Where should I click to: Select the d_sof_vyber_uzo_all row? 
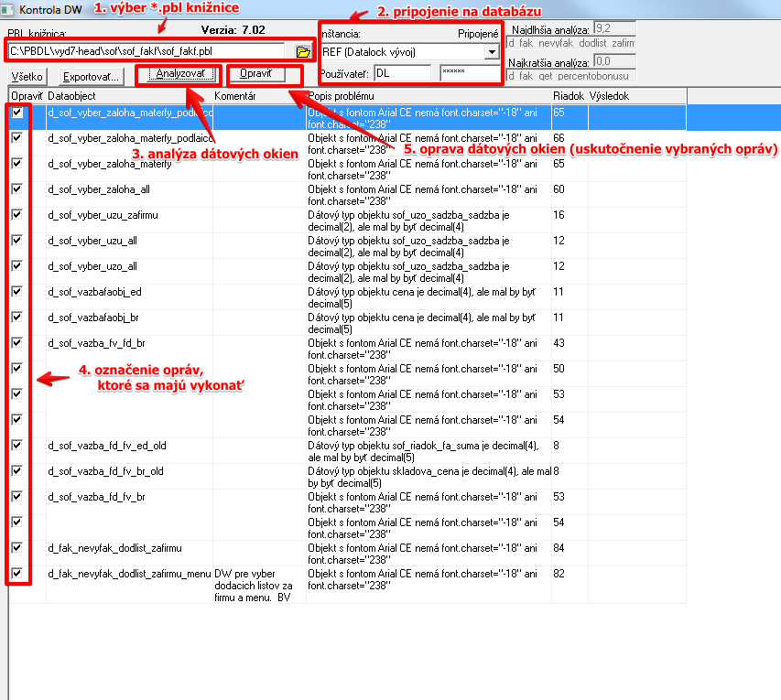348,272
